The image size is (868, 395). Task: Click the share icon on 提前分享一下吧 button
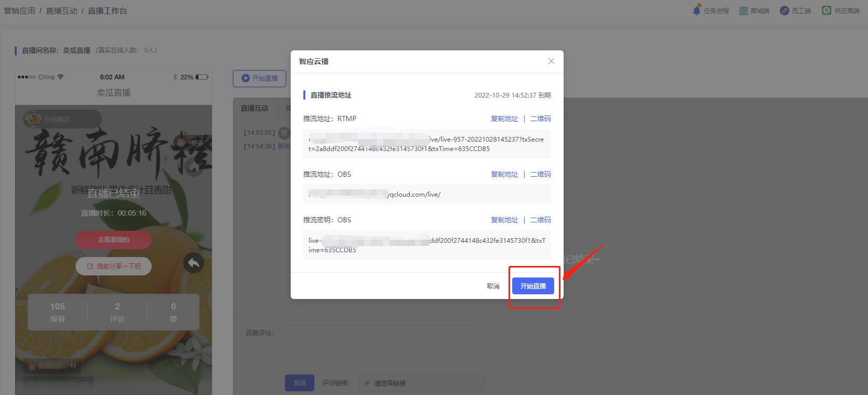90,266
